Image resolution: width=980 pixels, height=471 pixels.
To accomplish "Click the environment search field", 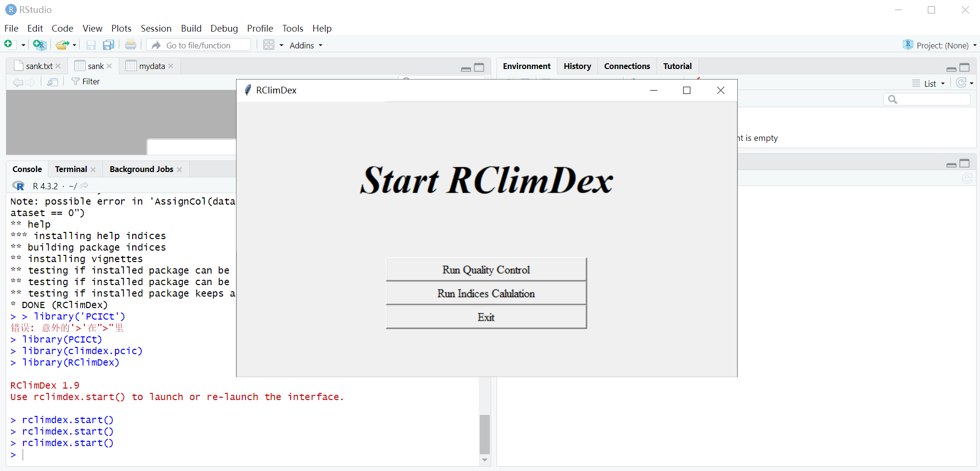I will (926, 99).
